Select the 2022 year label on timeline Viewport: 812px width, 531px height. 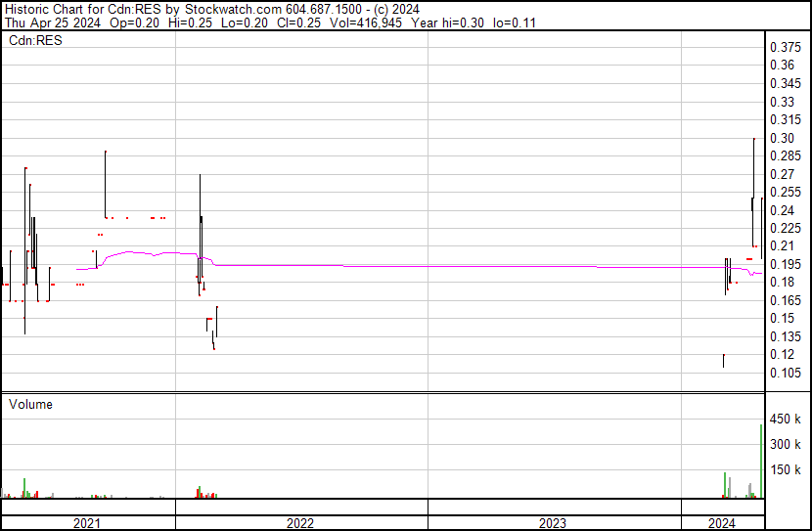(x=300, y=523)
